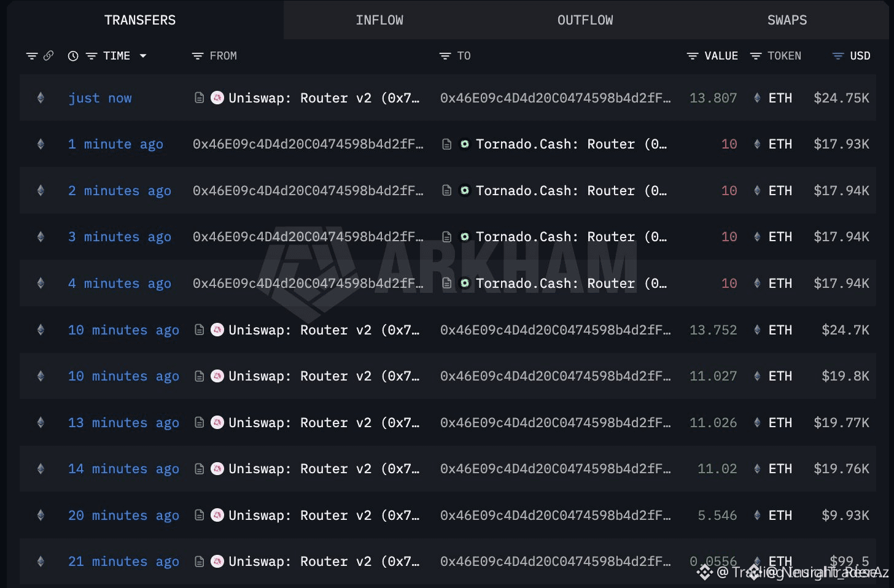
Task: Click ETH token label in '4 minutes ago' row
Action: 780,284
